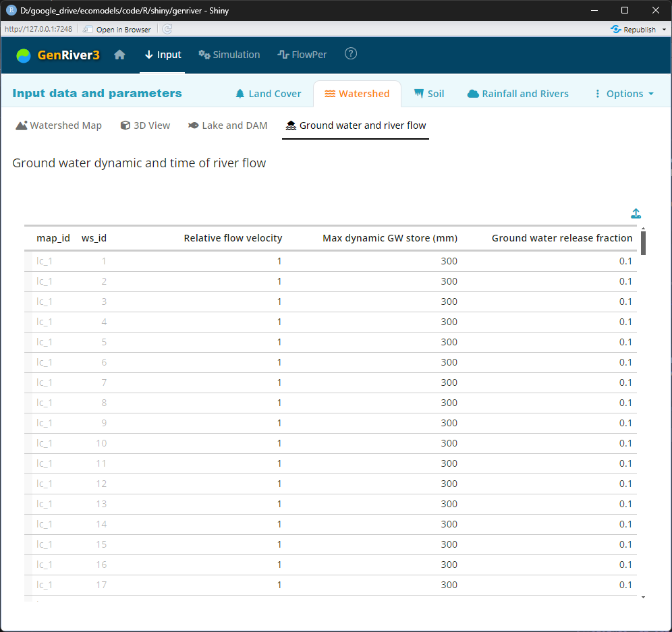The image size is (672, 632).
Task: Select Relative flow velocity cell for ws_id 8
Action: pyautogui.click(x=198, y=403)
